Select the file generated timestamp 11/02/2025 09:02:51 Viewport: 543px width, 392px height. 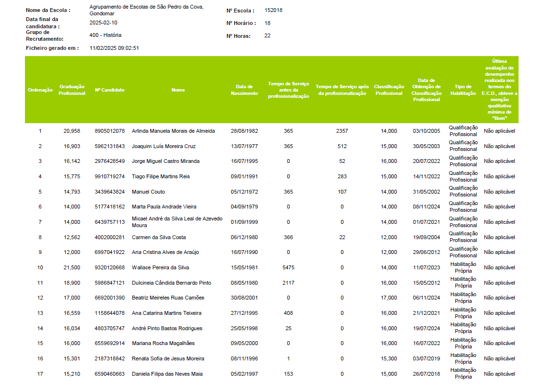coord(114,48)
